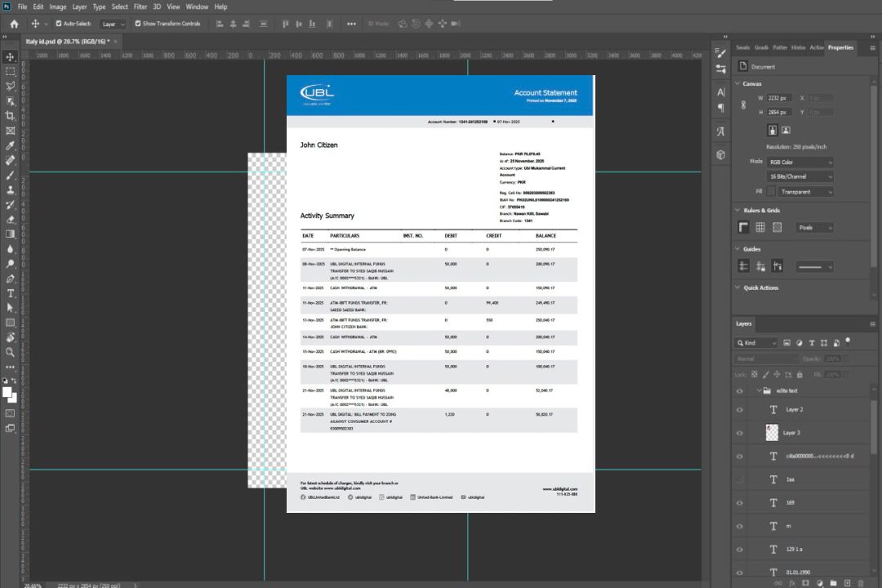Select the Eyedropper tool
This screenshot has height=588, width=882.
10,145
